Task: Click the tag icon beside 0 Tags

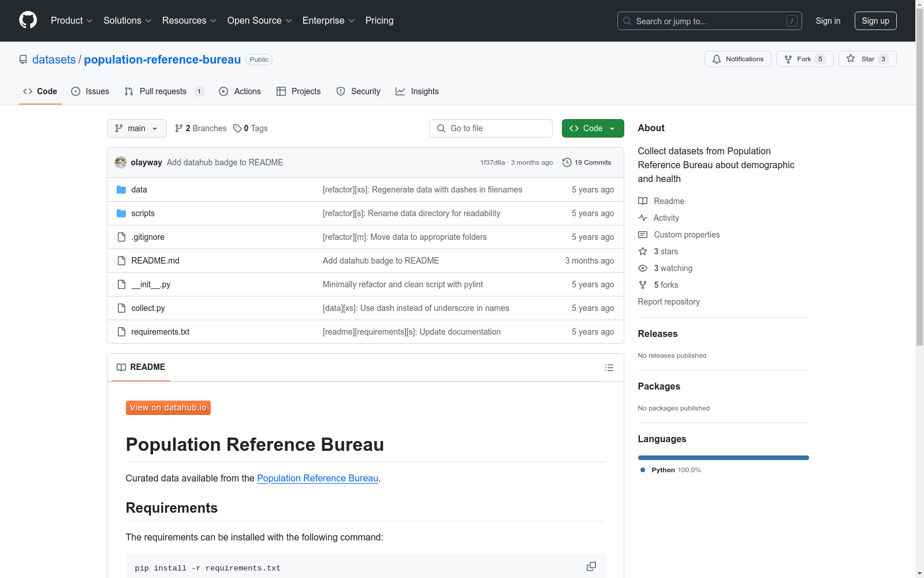Action: [237, 128]
